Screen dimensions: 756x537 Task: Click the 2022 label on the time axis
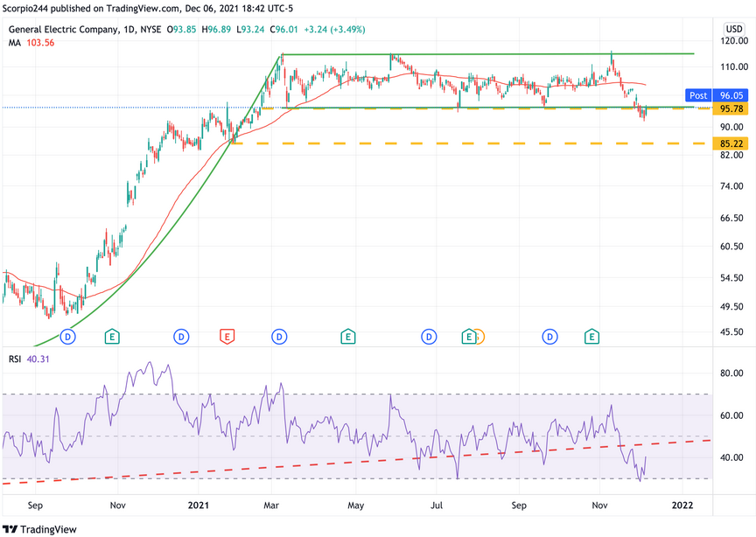click(x=682, y=506)
